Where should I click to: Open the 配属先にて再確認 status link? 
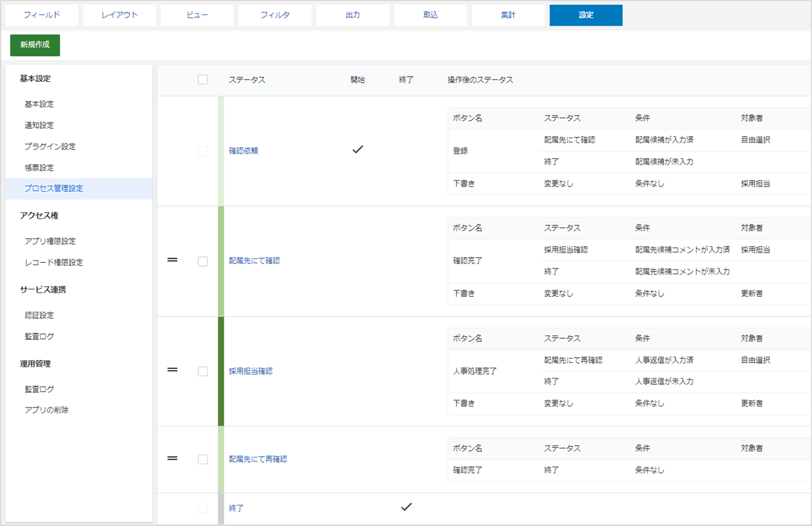(x=258, y=459)
